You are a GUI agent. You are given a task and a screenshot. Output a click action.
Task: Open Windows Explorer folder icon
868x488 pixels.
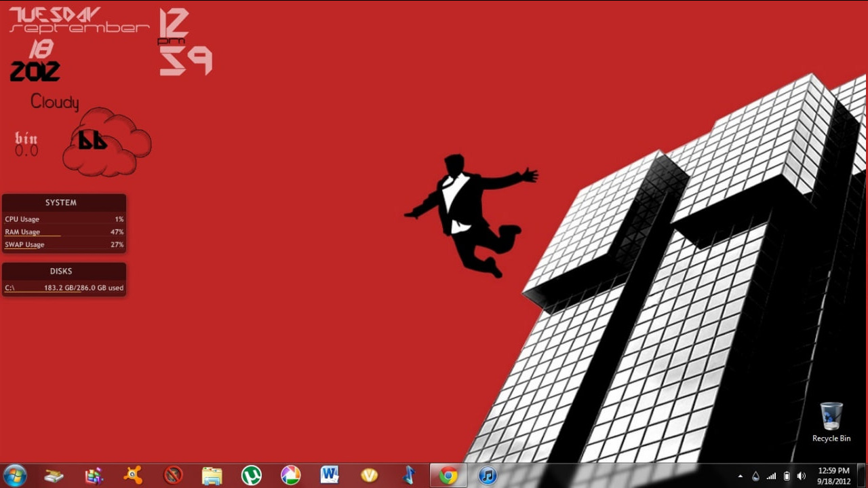[212, 475]
